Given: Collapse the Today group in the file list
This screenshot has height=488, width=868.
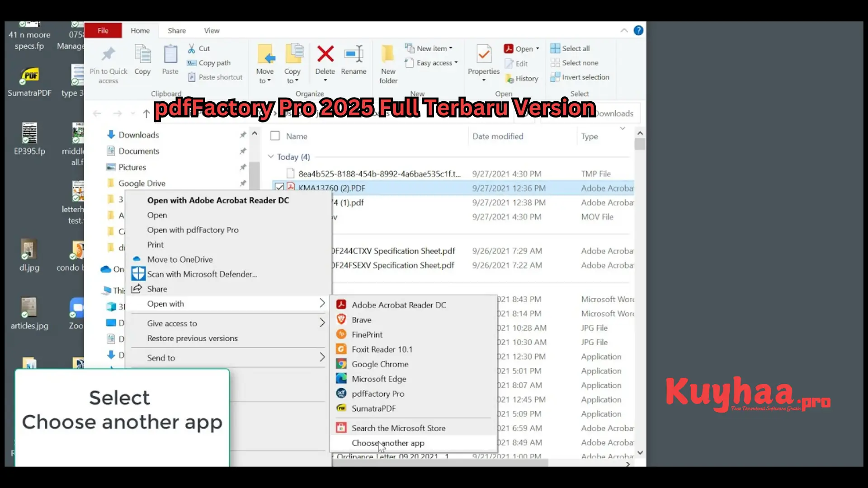Looking at the screenshot, I should (x=271, y=157).
